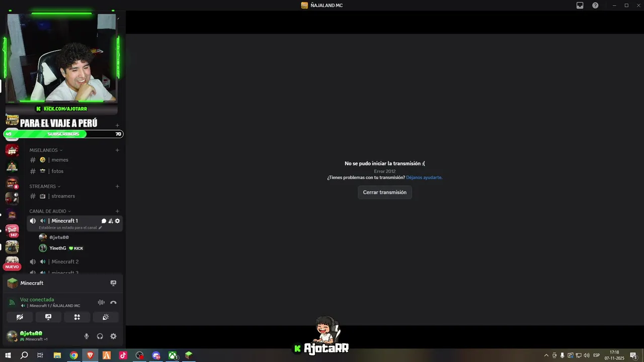The height and width of the screenshot is (362, 644).
Task: Open Windows notification center
Action: pos(634,355)
